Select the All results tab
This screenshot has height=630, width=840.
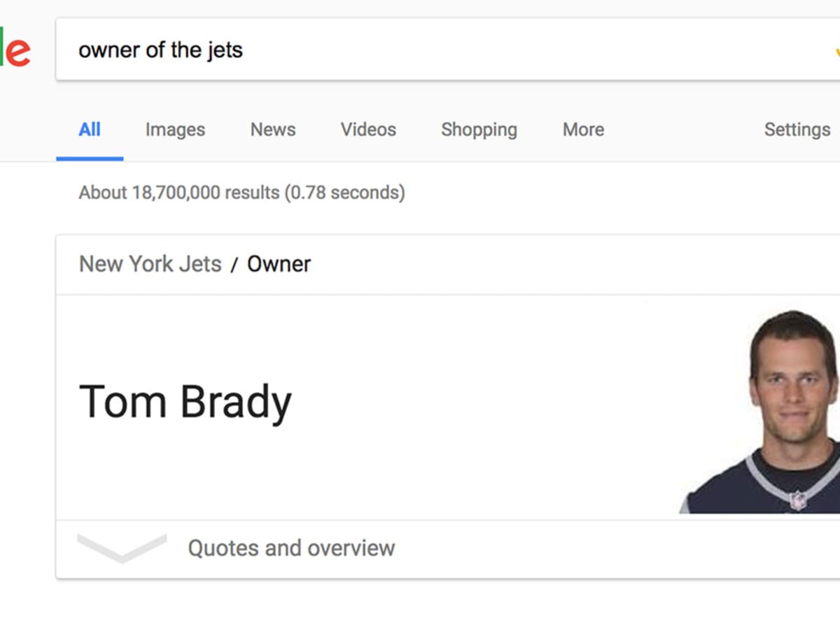coord(90,129)
